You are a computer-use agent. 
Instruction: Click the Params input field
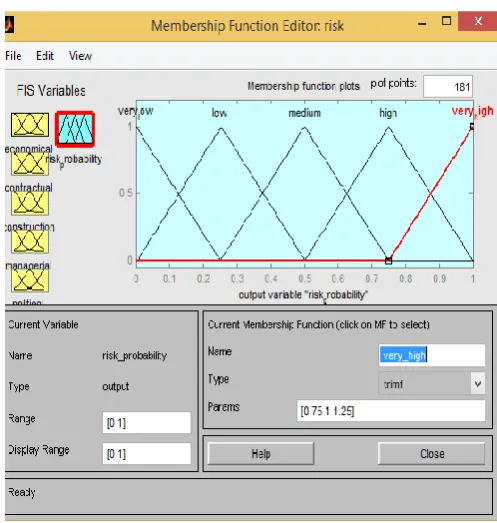pos(391,411)
